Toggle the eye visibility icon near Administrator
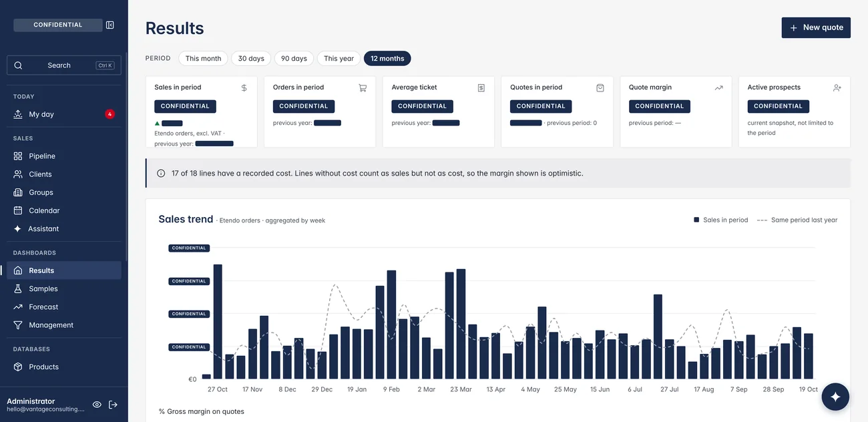 [97, 405]
